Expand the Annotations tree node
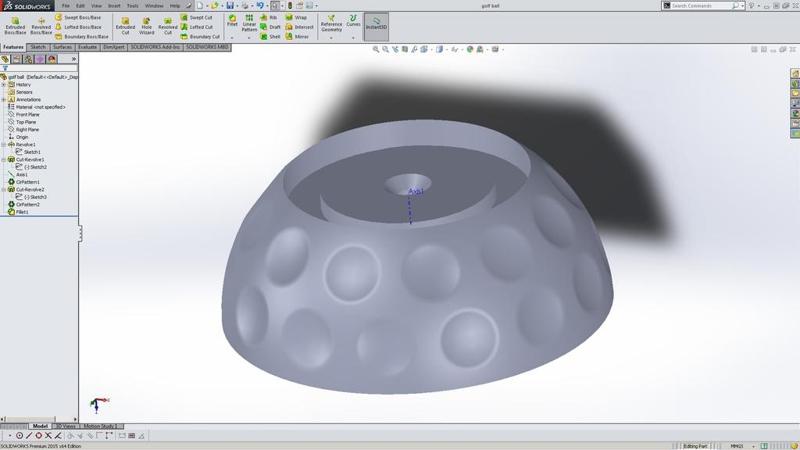Image resolution: width=800 pixels, height=450 pixels. (4, 99)
